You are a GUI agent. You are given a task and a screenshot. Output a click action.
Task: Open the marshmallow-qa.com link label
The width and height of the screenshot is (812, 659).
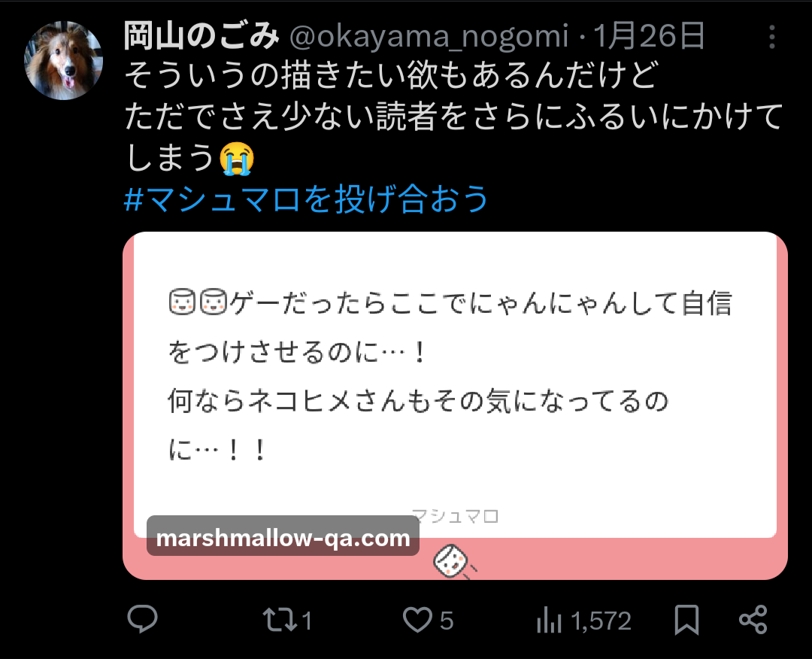[283, 538]
